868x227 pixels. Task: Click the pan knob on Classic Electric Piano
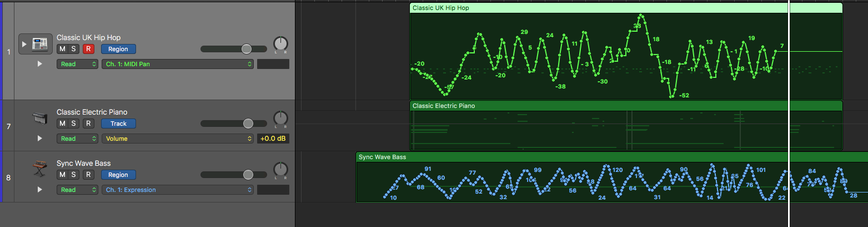[x=281, y=118]
